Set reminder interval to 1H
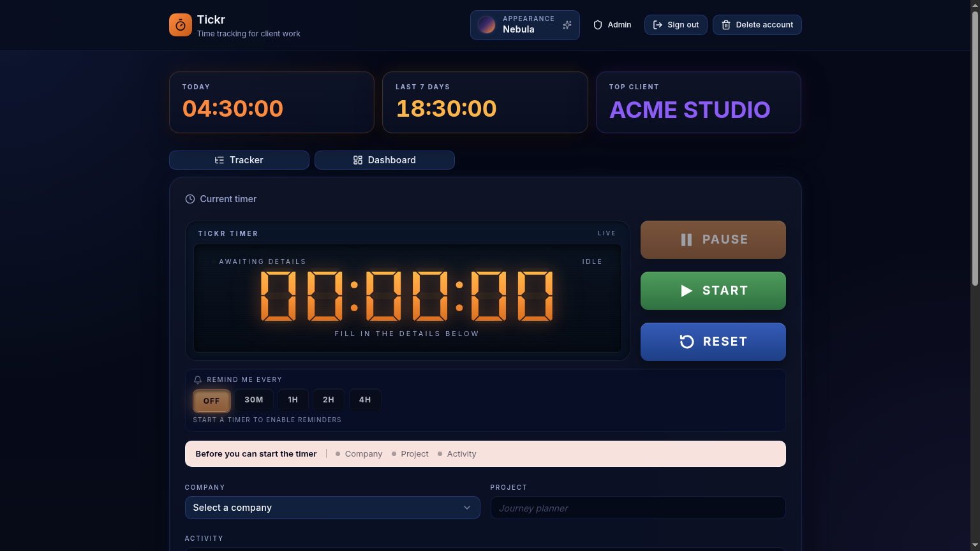The height and width of the screenshot is (551, 980). pos(293,400)
